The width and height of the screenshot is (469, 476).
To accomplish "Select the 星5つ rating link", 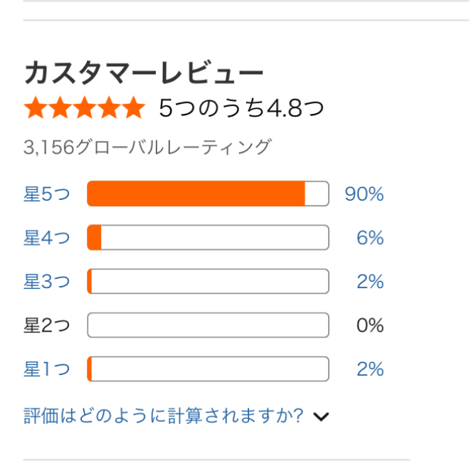I will click(47, 194).
